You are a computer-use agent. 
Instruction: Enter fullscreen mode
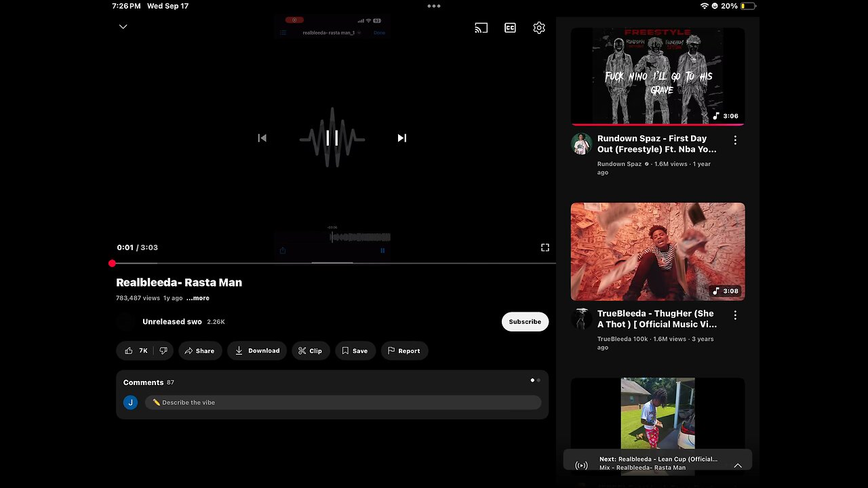[545, 247]
